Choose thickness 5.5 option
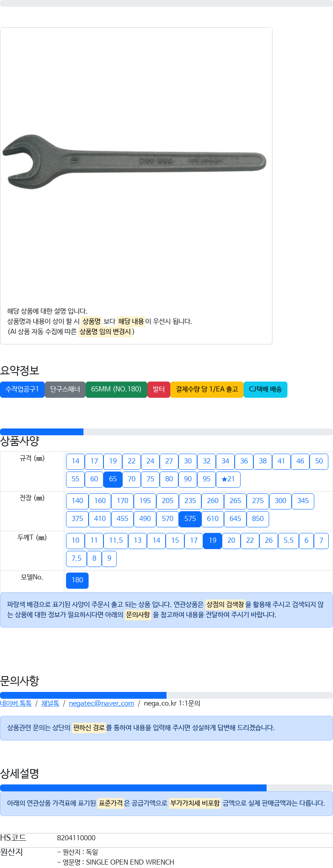Screen dimensions: 333x868 pyautogui.click(x=288, y=541)
